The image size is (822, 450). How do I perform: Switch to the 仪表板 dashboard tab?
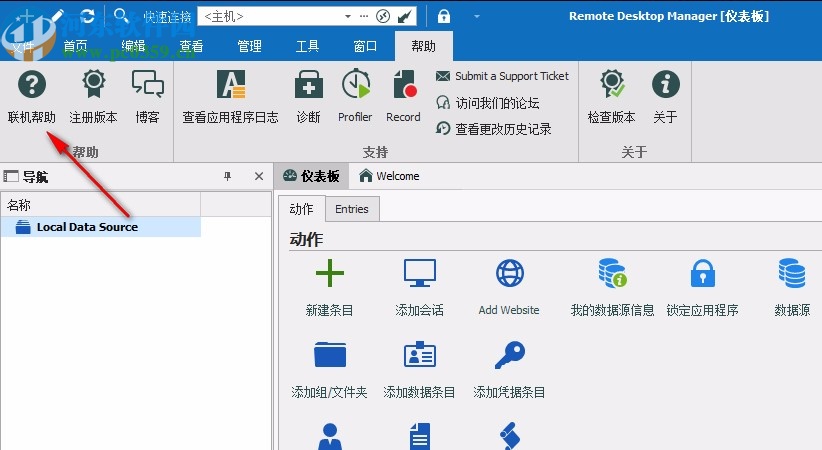(x=311, y=176)
